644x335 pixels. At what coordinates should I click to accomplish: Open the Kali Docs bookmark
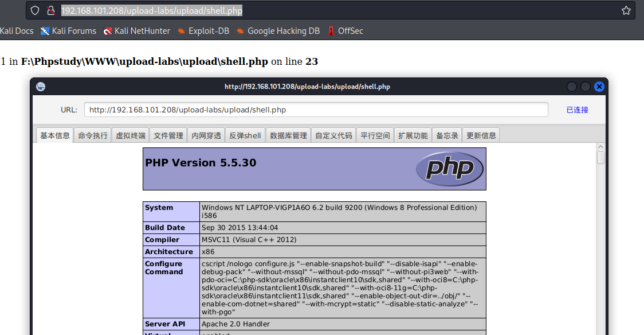(x=17, y=31)
